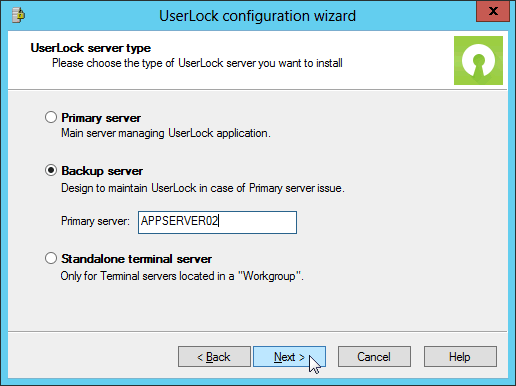The width and height of the screenshot is (516, 386).
Task: Click the bold "Primary server" option label
Action: click(x=101, y=118)
